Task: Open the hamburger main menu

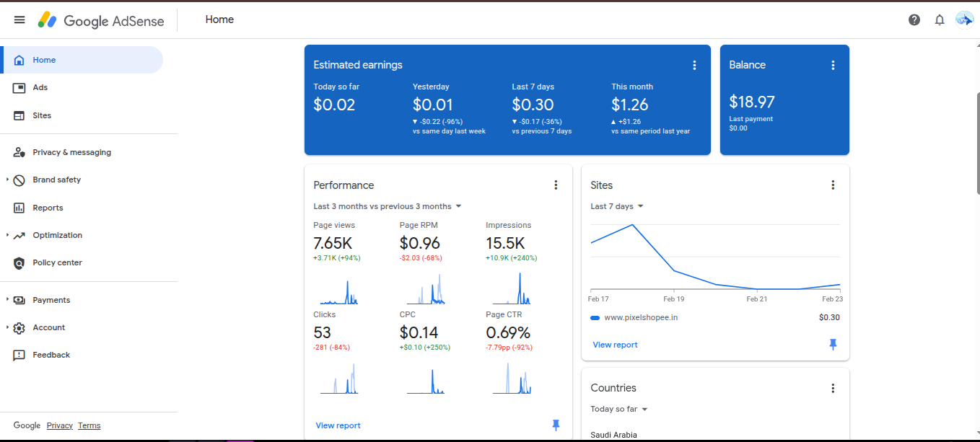Action: pyautogui.click(x=19, y=19)
